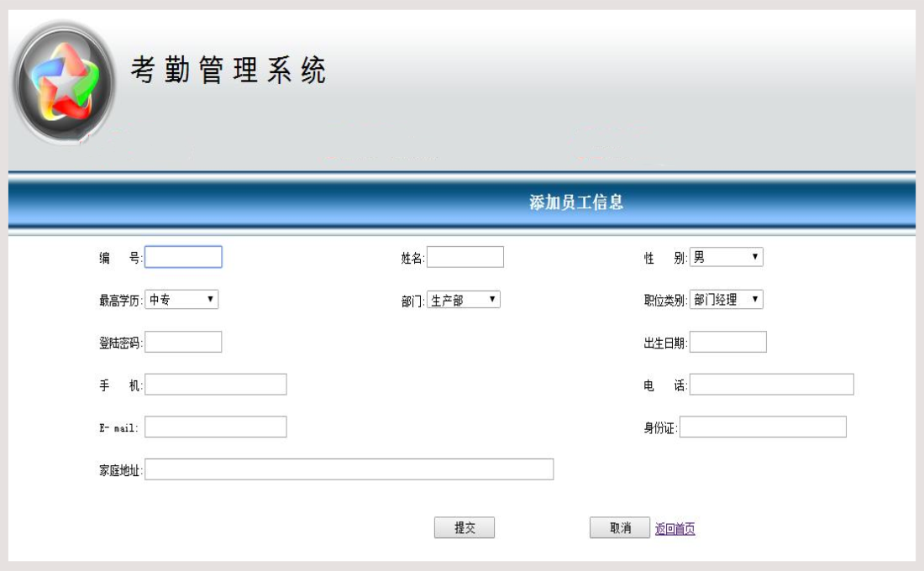Click the 身份证 ID card input field
Viewport: 924px width, 571px height.
pos(763,427)
